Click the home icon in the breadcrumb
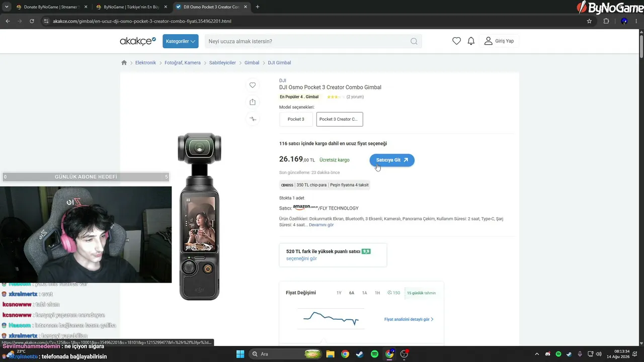The width and height of the screenshot is (644, 362). (x=124, y=63)
